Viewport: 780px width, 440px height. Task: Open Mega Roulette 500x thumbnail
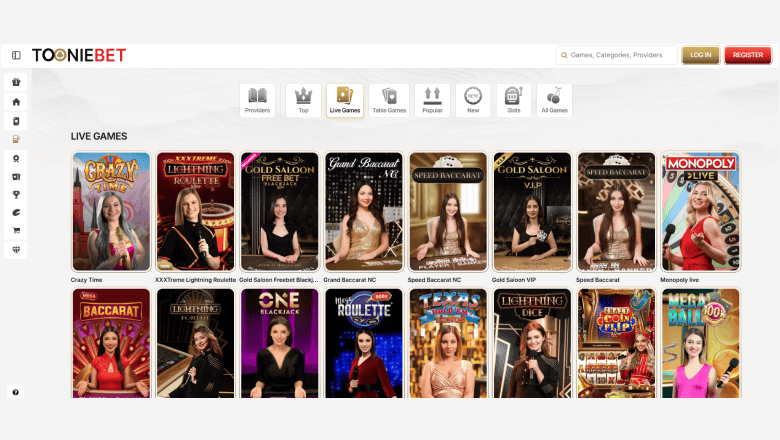click(x=364, y=343)
